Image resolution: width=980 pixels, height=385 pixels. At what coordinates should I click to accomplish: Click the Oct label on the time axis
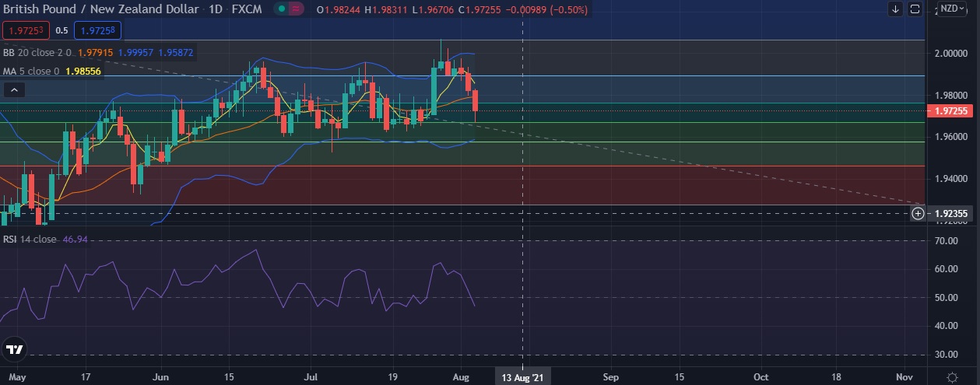click(x=760, y=377)
